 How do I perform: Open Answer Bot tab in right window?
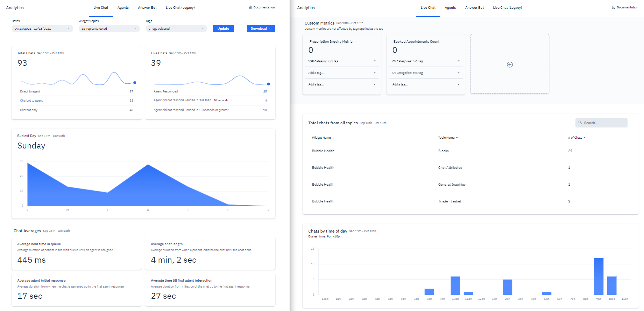tap(474, 8)
